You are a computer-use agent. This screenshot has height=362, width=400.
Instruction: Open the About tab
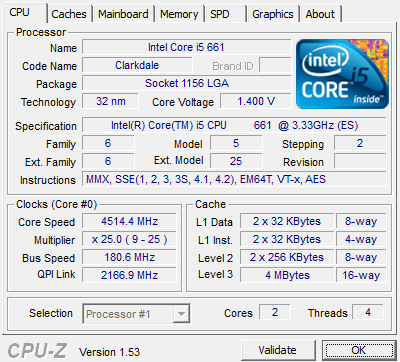tap(320, 14)
